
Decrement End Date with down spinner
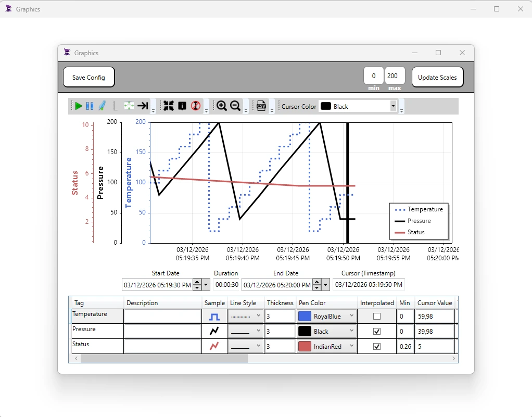pyautogui.click(x=317, y=288)
